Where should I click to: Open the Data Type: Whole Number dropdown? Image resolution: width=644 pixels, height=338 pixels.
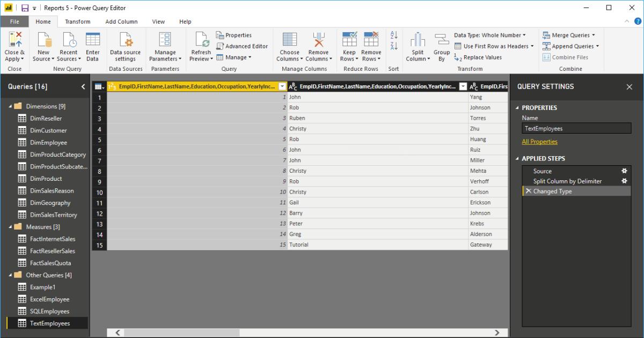(490, 35)
